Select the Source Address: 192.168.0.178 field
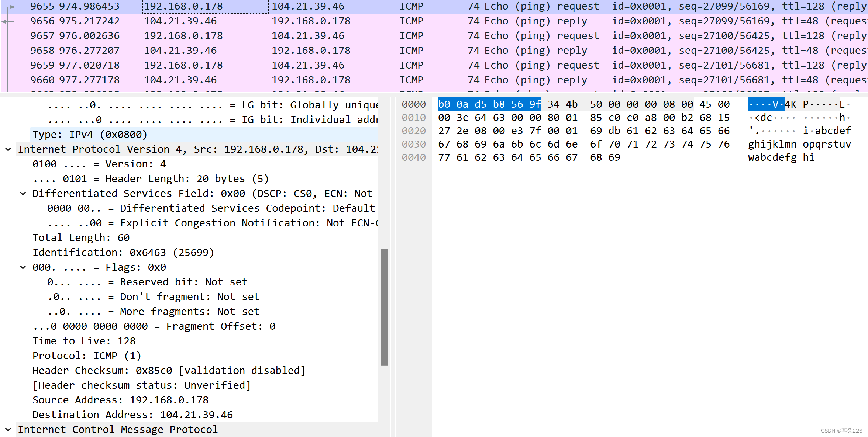Screen dimensions: 868x437 coord(121,400)
